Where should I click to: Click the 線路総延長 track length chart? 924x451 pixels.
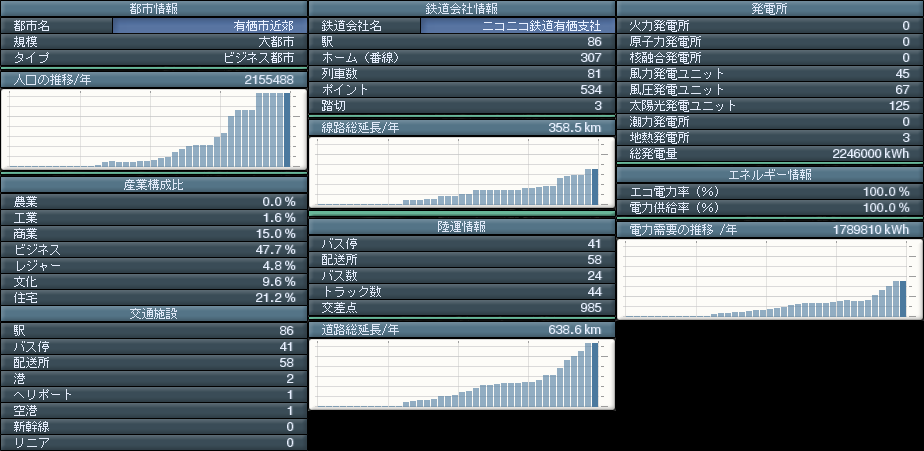(461, 172)
